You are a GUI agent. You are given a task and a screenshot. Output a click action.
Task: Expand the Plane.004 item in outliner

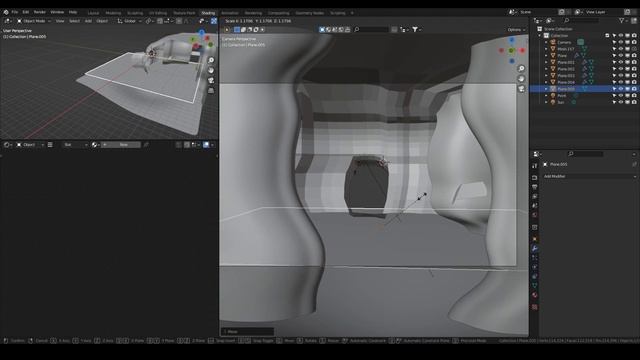click(547, 82)
